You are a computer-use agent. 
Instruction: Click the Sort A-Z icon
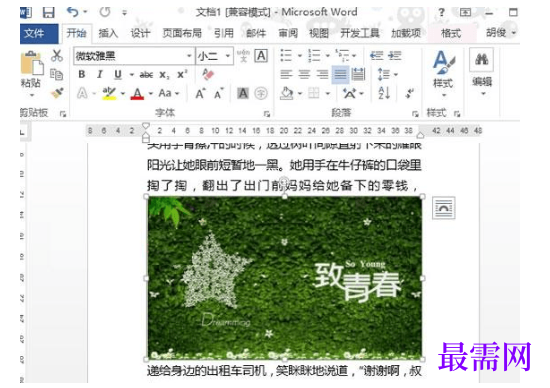coord(384,93)
